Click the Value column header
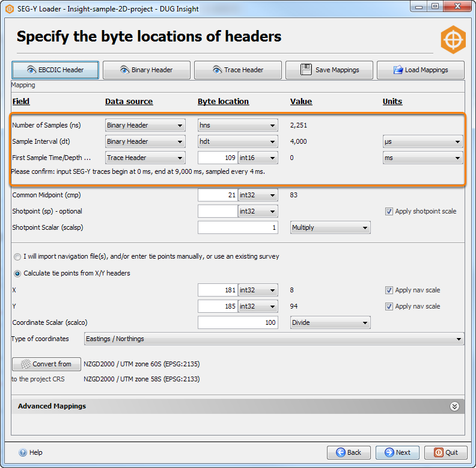Viewport: 476px width, 468px height. click(x=301, y=102)
